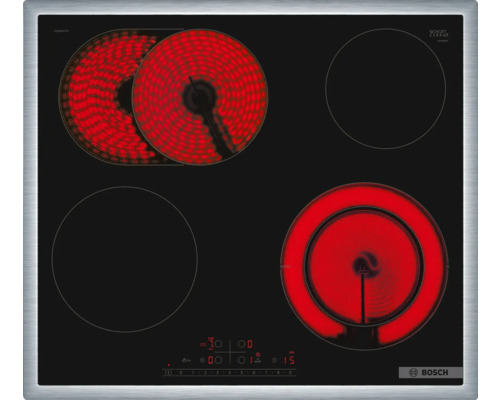The height and width of the screenshot is (400, 500).
Task: Set heat level 0 on the slider
Action: point(181,373)
